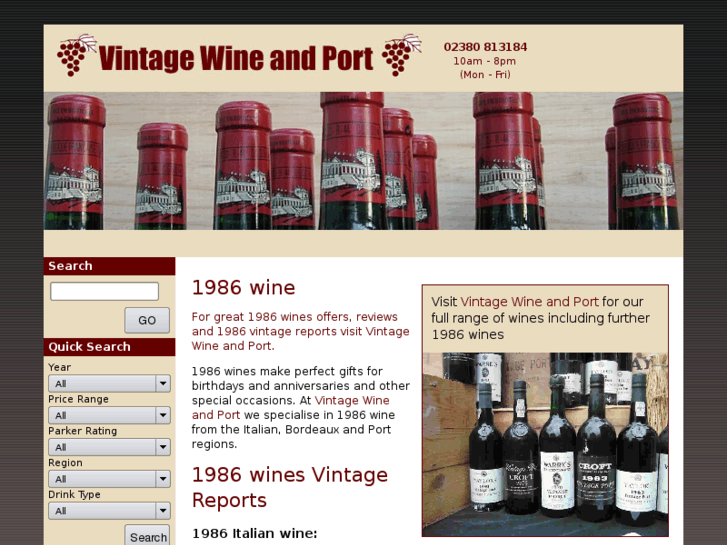727x545 pixels.
Task: Expand the Price Range dropdown
Action: pos(109,415)
